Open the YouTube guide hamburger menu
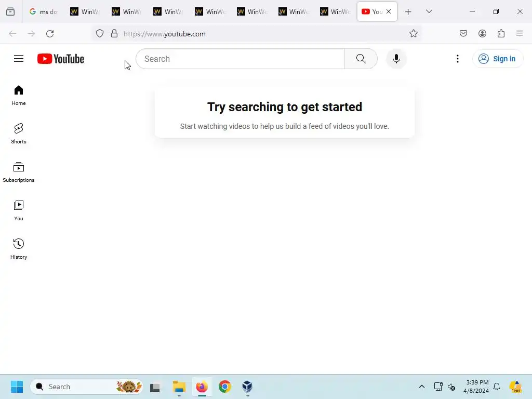Screen dimensions: 532x399 19,59
